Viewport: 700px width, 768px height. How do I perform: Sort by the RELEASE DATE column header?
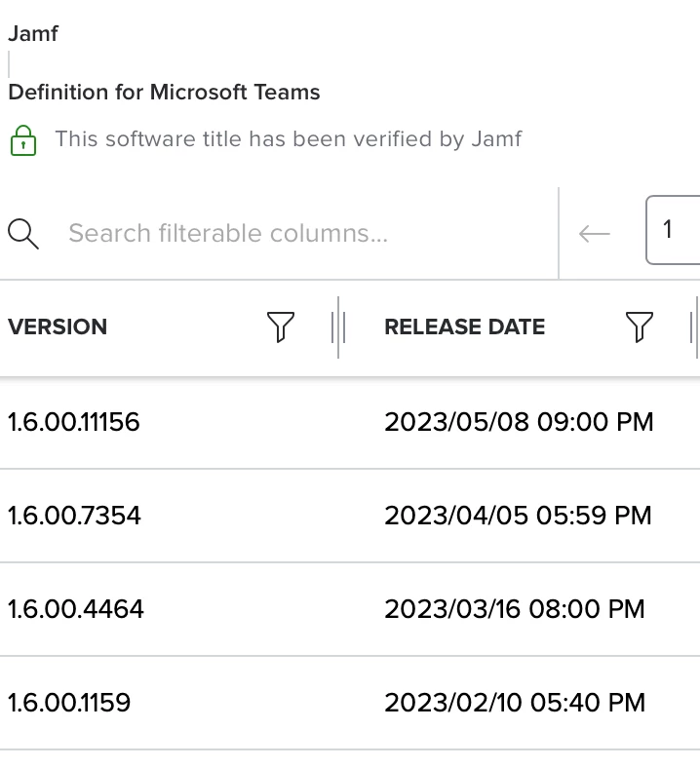[464, 326]
